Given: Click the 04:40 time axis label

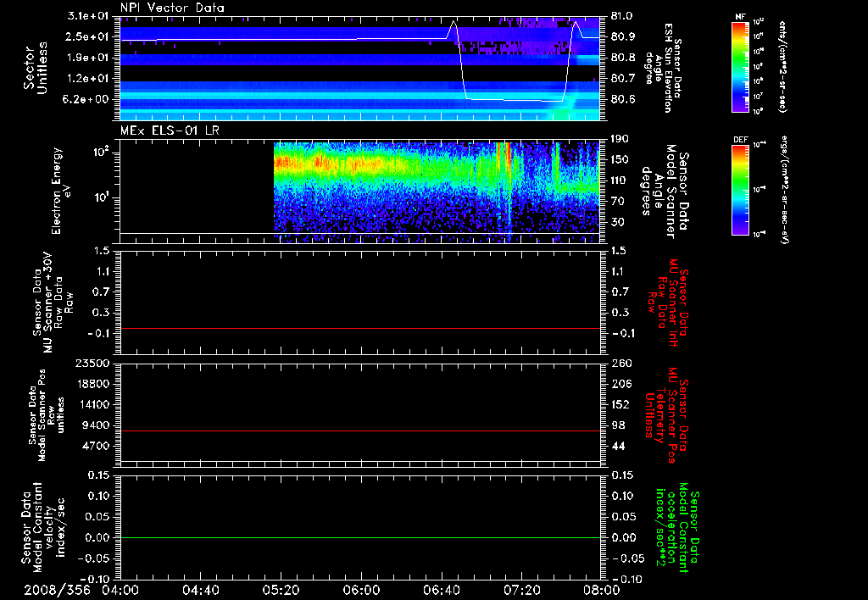Looking at the screenshot, I should tap(200, 590).
